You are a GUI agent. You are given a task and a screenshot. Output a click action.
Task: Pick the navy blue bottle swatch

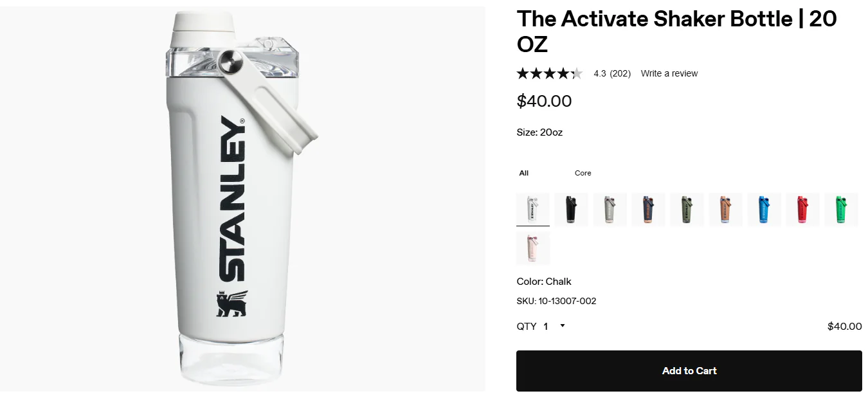click(648, 210)
